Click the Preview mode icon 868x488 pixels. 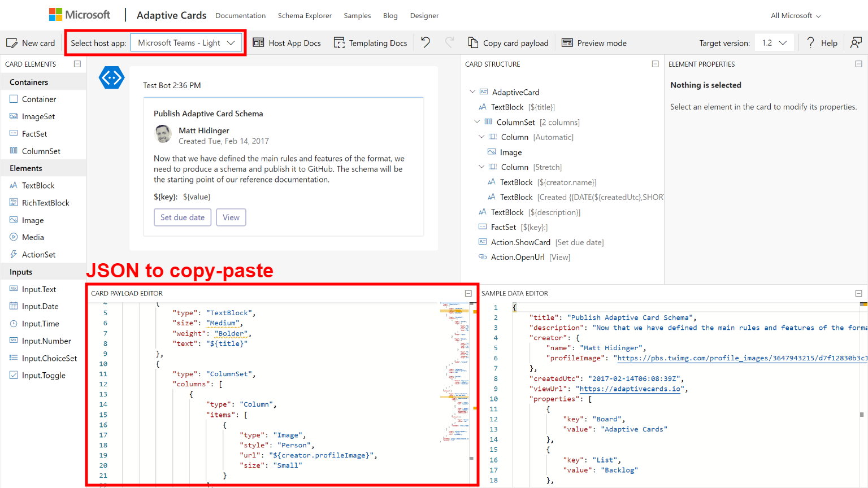coord(567,42)
